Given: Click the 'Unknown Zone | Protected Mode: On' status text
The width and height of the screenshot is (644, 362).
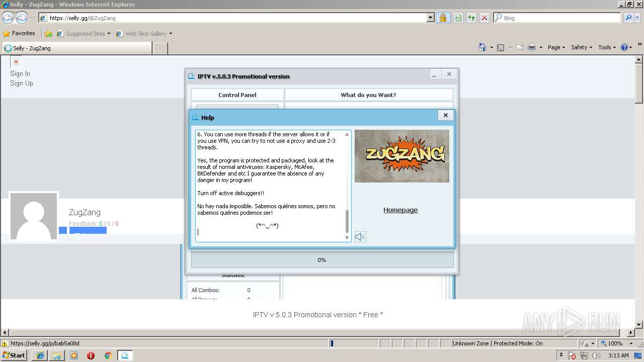Looking at the screenshot, I should [497, 343].
